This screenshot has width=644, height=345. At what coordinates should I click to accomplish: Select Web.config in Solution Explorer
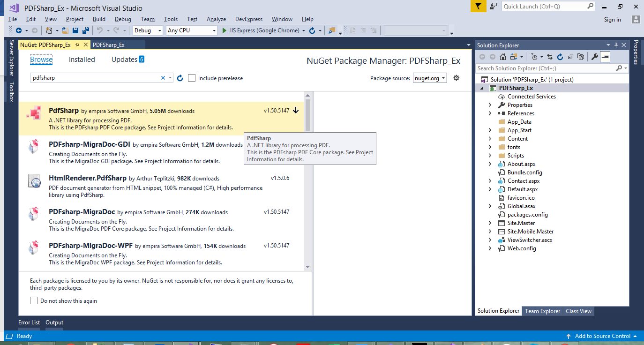tap(522, 248)
